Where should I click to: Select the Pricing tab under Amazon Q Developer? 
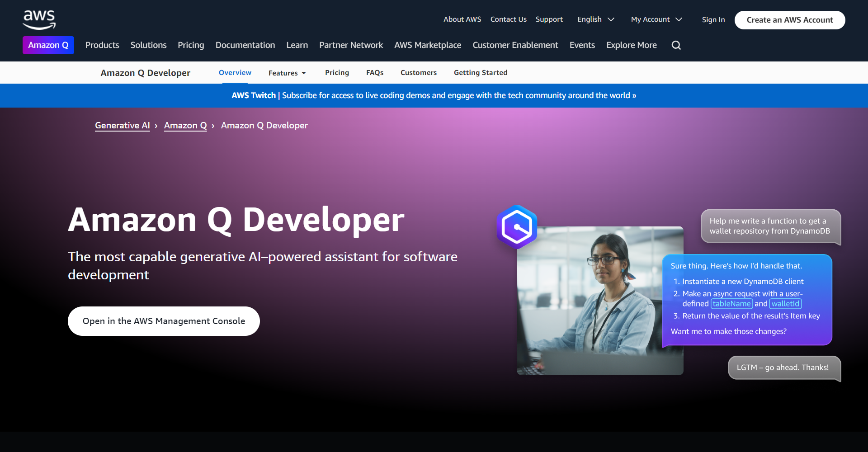[337, 73]
